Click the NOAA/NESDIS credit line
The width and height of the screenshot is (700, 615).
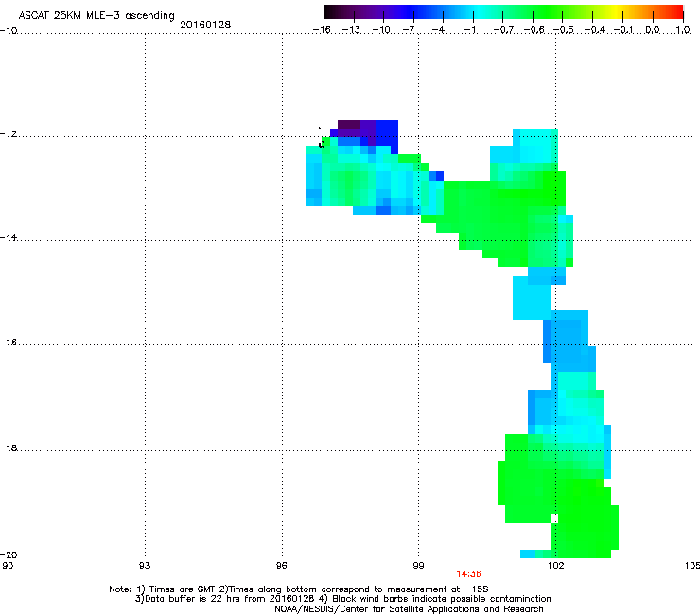pos(409,609)
